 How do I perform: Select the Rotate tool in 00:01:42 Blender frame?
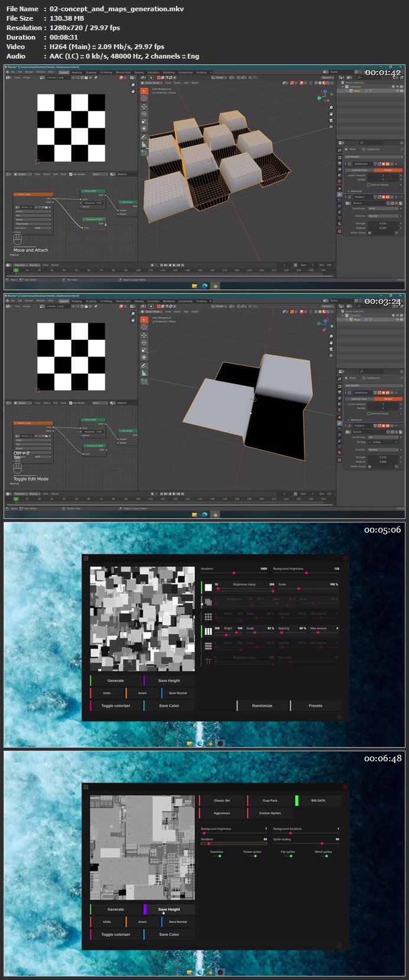point(144,114)
